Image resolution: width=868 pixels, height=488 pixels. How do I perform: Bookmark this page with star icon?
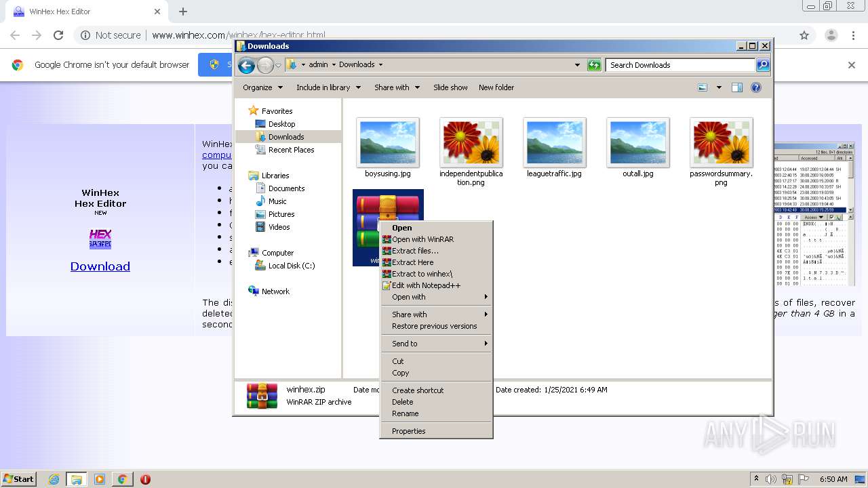[804, 35]
